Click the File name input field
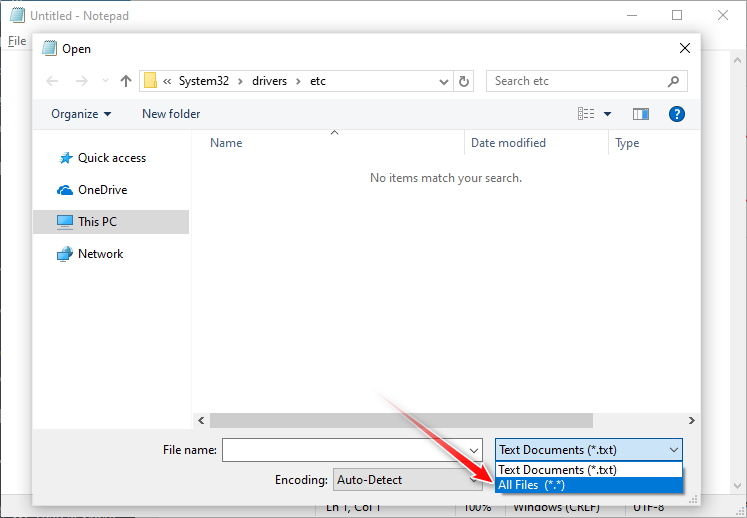 (x=344, y=450)
